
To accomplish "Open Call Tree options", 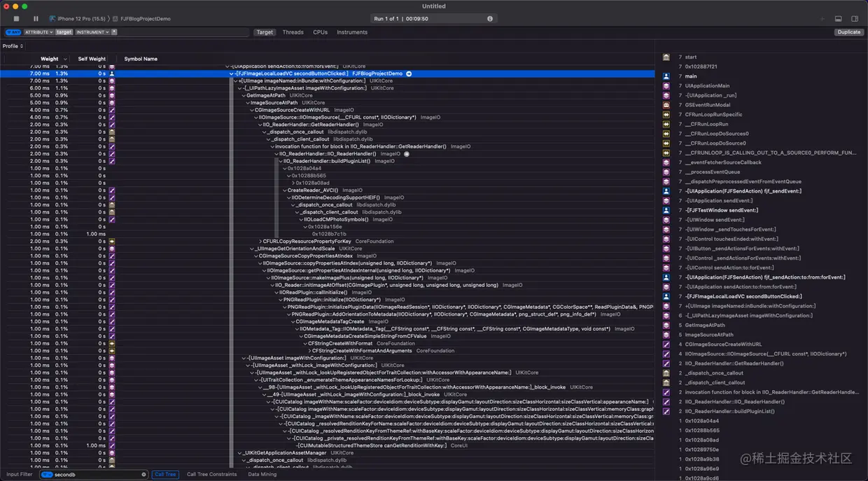I will (165, 474).
